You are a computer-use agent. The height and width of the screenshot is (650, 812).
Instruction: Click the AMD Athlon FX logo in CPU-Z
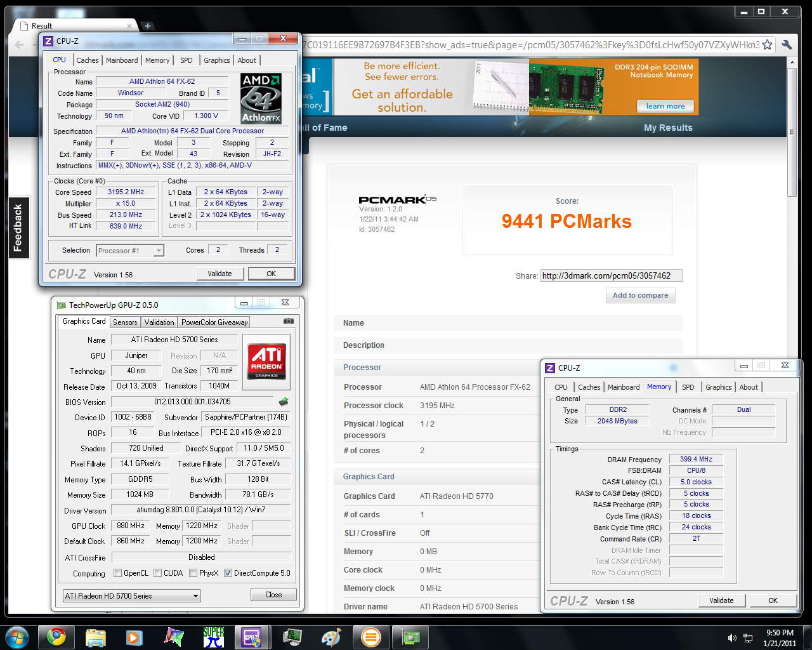pos(261,98)
